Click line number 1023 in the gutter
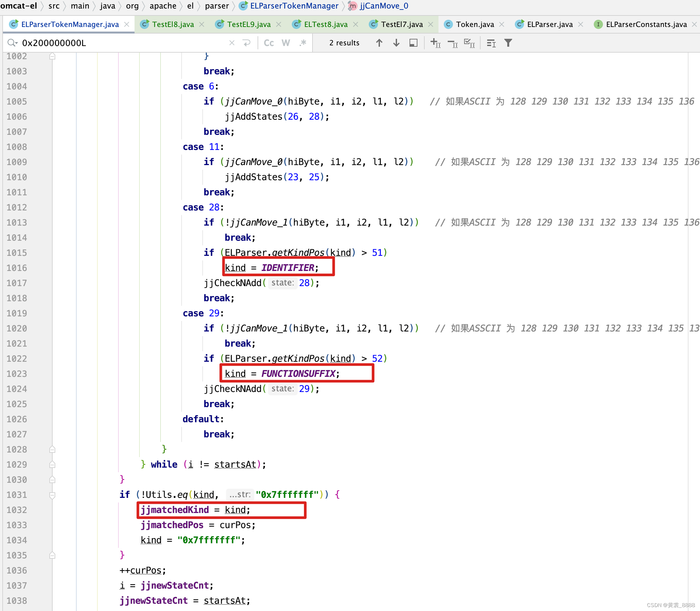This screenshot has width=700, height=611. 17,374
